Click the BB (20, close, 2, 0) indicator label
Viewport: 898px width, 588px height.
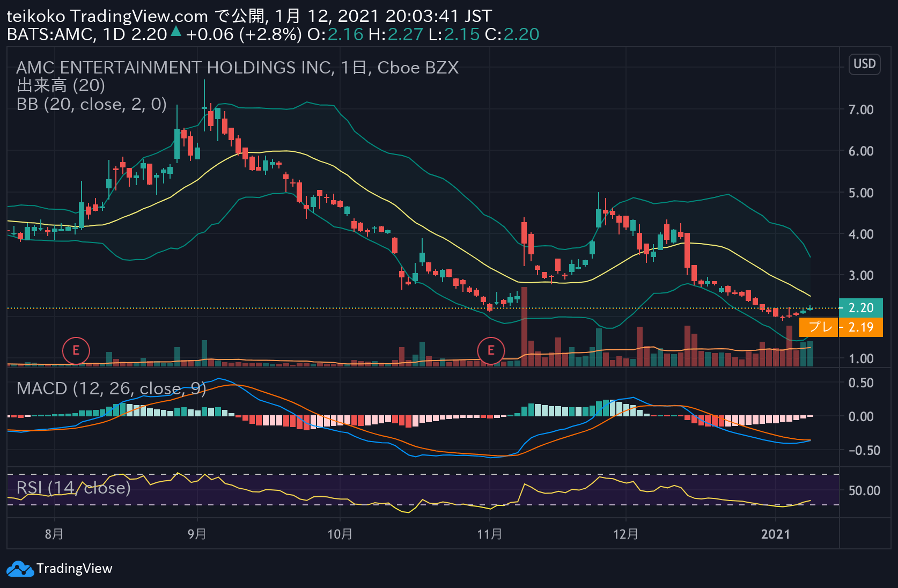point(92,104)
